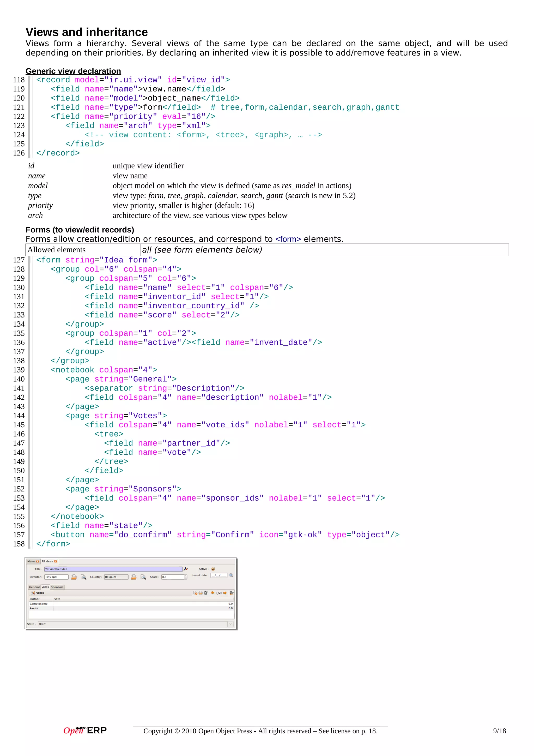Click the Title input field
The width and height of the screenshot is (534, 756).
pos(113,569)
